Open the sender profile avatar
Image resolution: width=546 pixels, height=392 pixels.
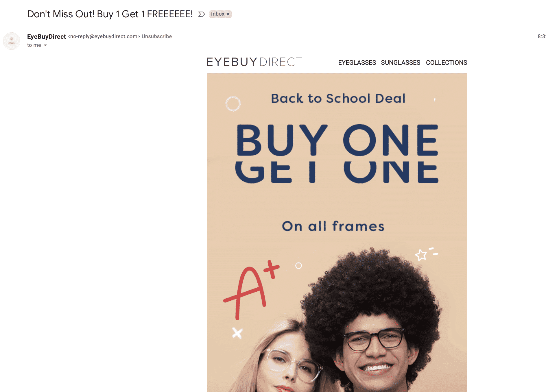12,41
